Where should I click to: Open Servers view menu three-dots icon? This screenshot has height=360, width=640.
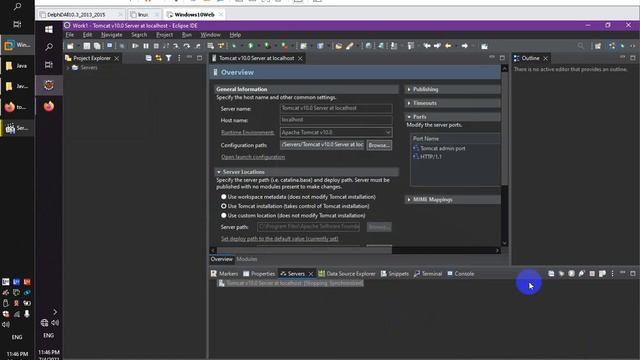(612, 273)
